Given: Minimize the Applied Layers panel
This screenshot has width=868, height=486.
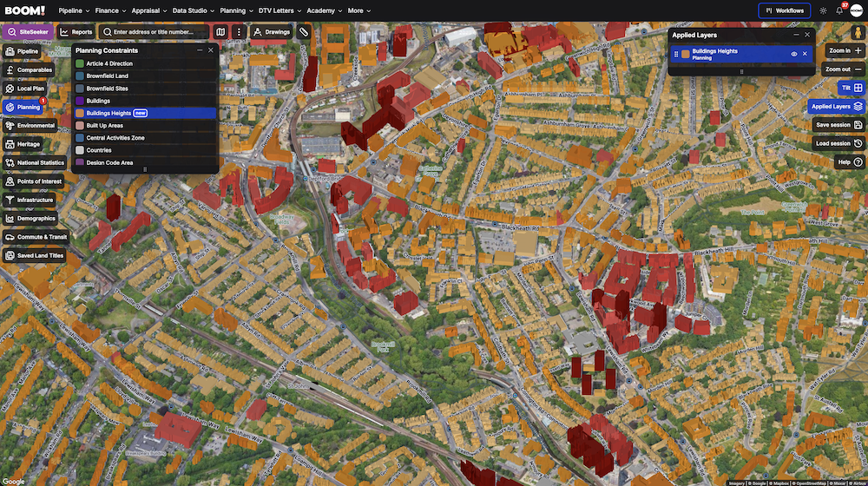Looking at the screenshot, I should 796,35.
